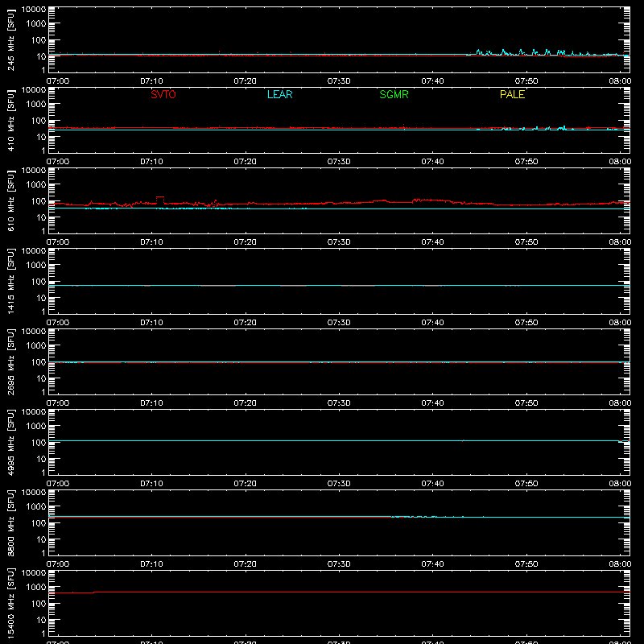Screen dimensions: 644x644
Task: Click 07:00 time label under 245 MHz panel
Action: click(x=58, y=81)
